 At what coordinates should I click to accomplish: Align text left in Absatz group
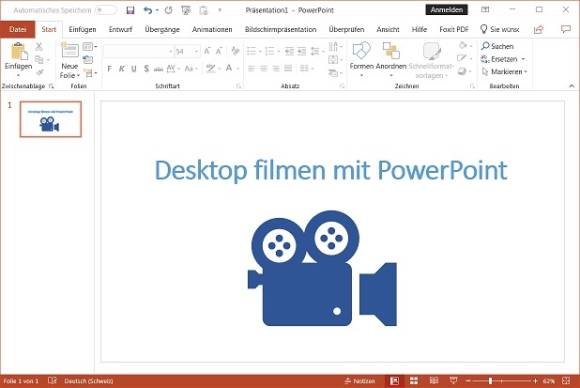coord(252,68)
